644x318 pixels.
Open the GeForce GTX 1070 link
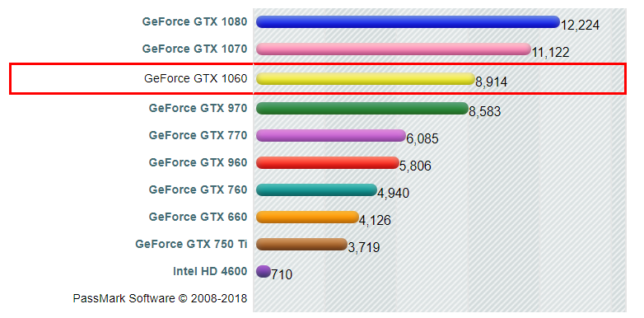(x=194, y=49)
